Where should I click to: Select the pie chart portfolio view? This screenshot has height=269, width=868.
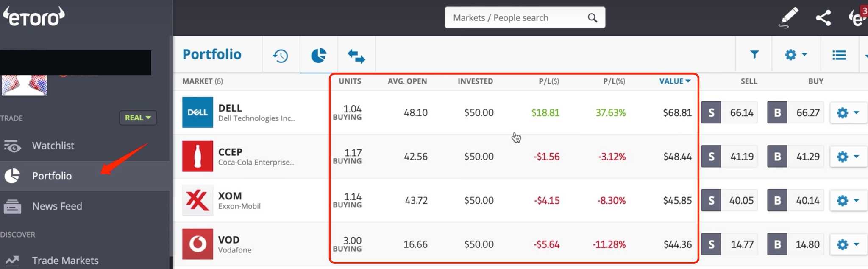click(x=318, y=55)
